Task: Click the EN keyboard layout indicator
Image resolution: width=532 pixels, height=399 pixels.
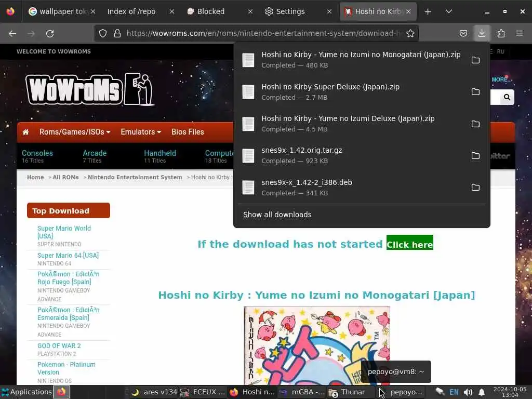Action: tap(454, 392)
